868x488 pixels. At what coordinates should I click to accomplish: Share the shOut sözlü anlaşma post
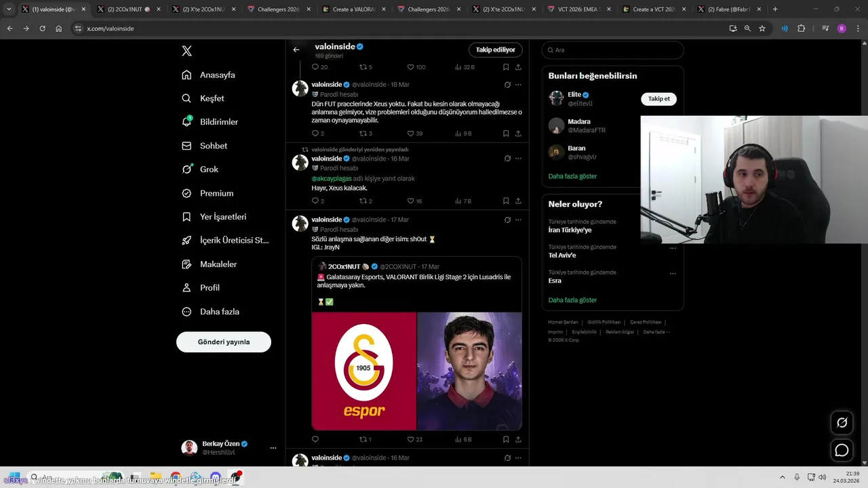[518, 439]
